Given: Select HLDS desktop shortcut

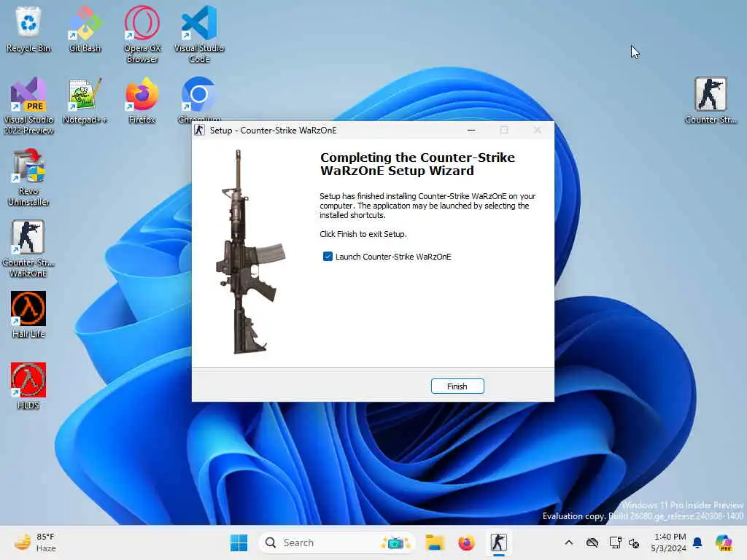Looking at the screenshot, I should point(28,386).
